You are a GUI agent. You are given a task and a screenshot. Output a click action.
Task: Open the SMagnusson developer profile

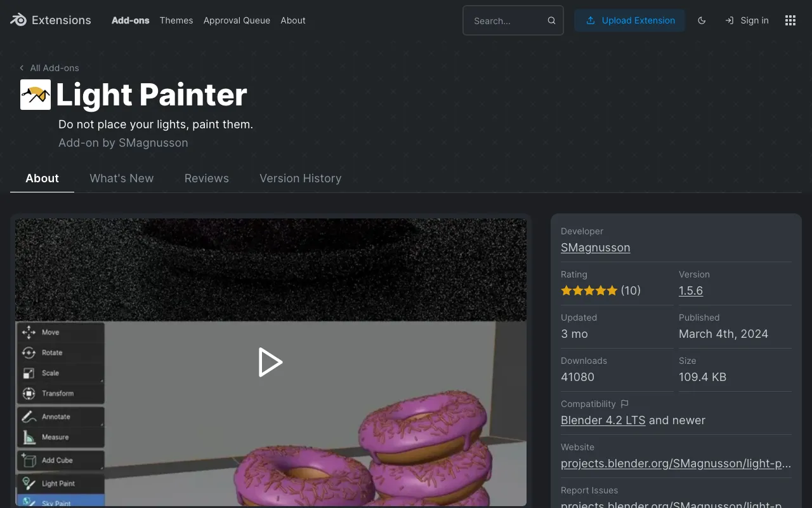pos(595,248)
